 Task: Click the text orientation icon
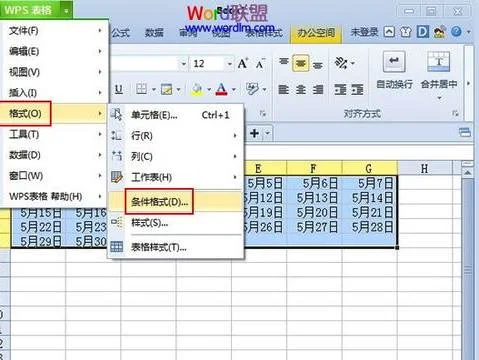coord(341,63)
